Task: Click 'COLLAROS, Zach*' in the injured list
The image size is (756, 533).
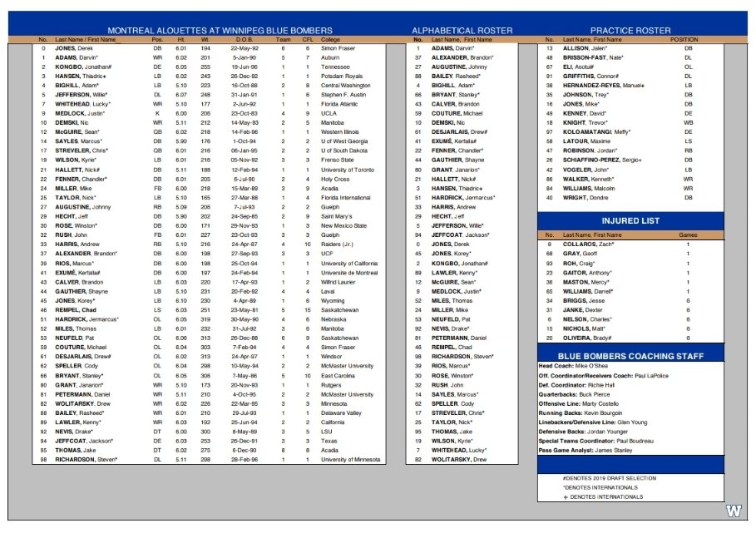Action: (x=588, y=244)
